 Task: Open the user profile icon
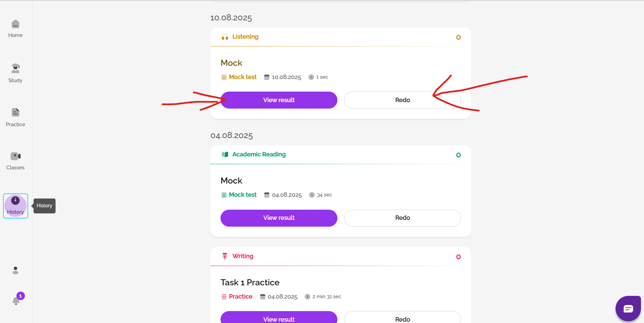tap(15, 270)
